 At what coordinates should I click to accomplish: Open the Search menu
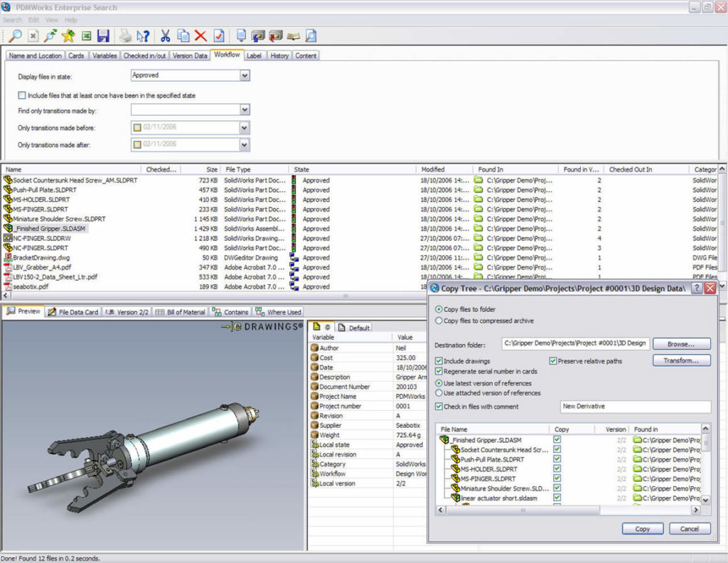pos(11,19)
